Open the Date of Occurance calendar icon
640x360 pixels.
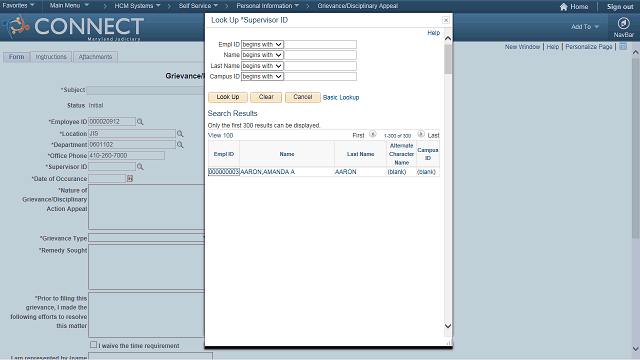click(x=130, y=178)
